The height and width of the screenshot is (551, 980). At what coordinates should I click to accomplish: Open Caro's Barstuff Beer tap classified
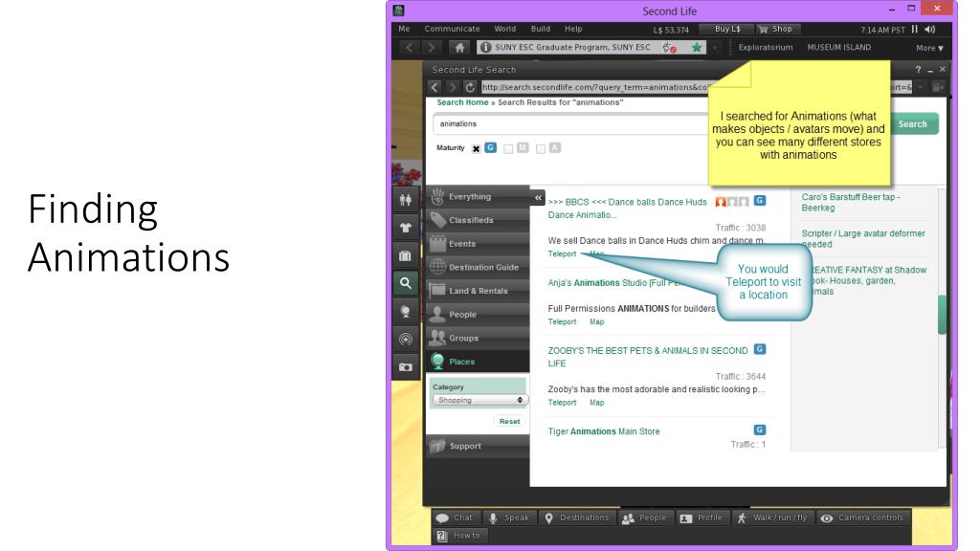[x=851, y=203]
